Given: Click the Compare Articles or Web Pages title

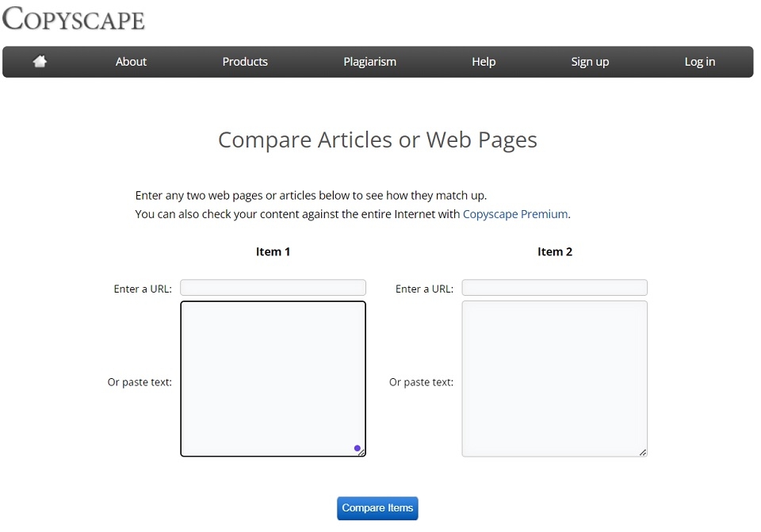Looking at the screenshot, I should click(377, 140).
